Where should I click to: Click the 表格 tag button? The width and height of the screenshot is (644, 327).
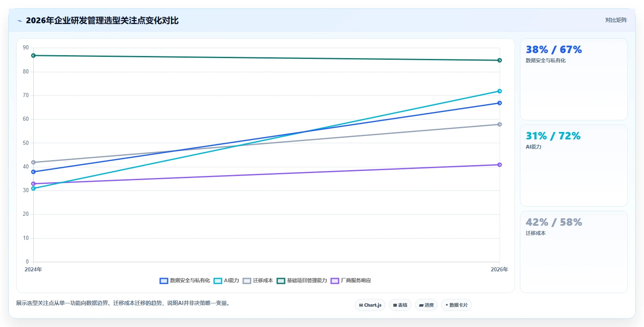(x=400, y=305)
